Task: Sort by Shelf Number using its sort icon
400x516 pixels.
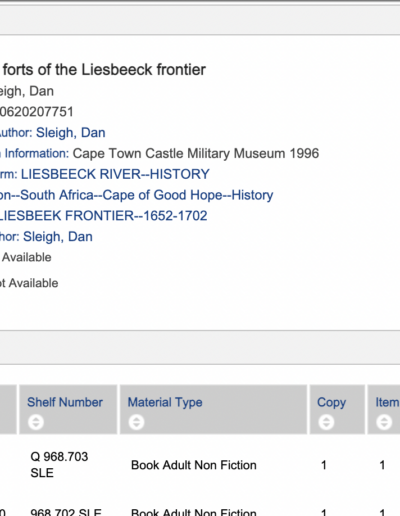Action: point(36,422)
